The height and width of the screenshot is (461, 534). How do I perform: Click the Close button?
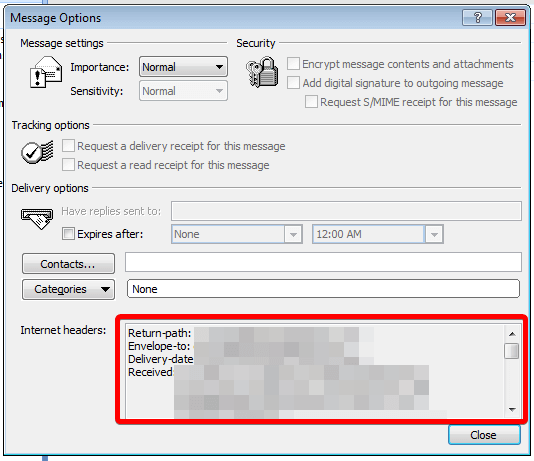point(484,435)
